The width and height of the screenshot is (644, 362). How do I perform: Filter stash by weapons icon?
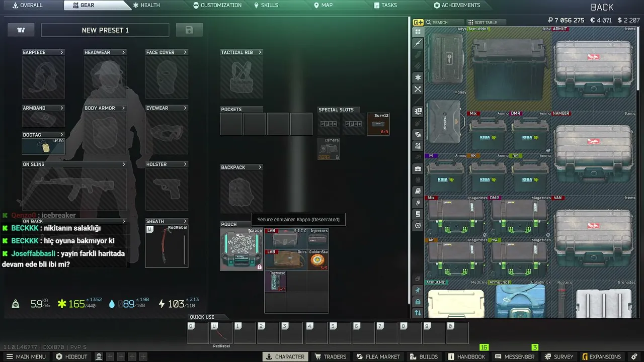pos(418,43)
